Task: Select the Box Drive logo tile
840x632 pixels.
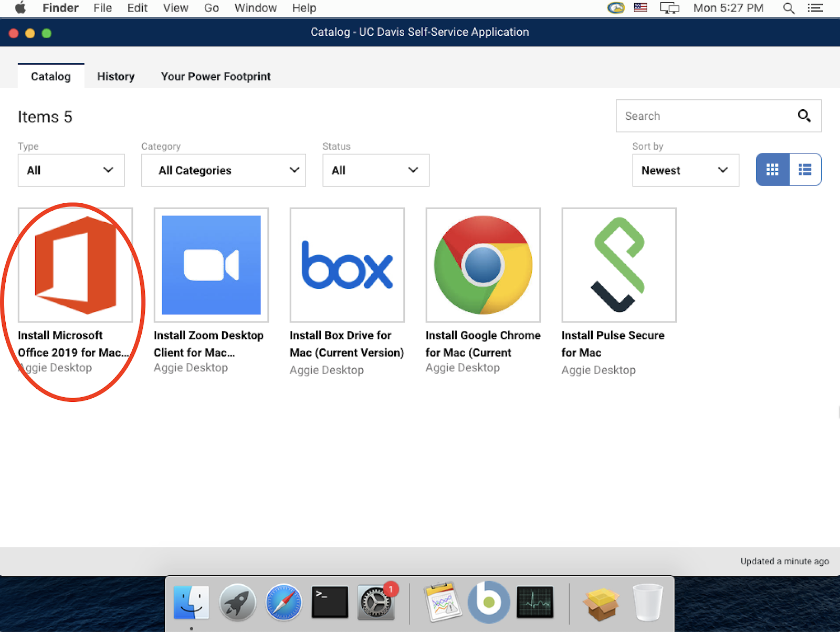Action: (x=347, y=265)
